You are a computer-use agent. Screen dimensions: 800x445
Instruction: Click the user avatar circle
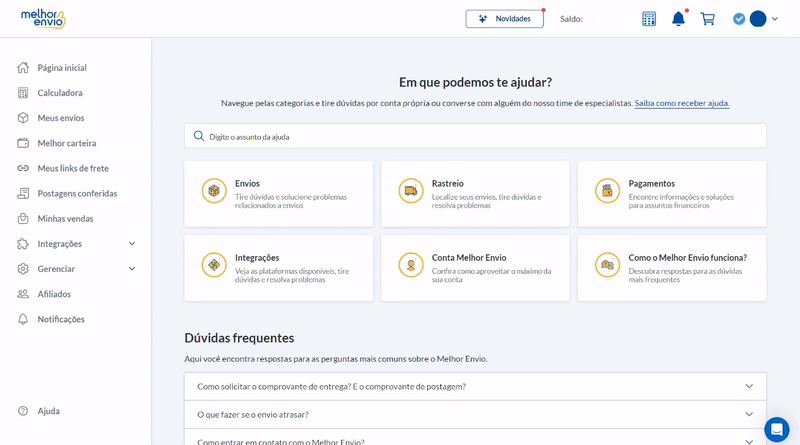758,19
